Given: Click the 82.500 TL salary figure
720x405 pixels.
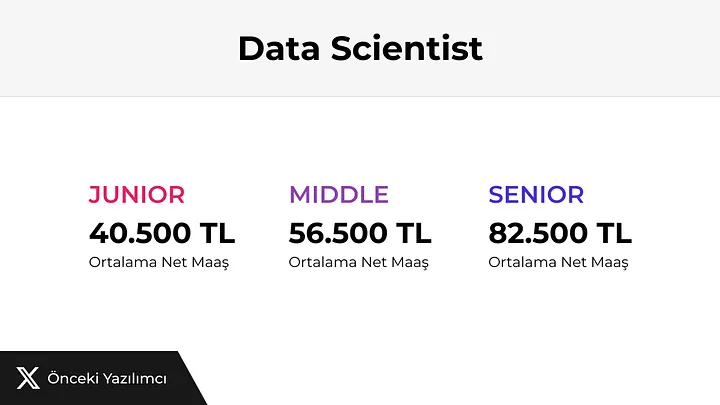Looking at the screenshot, I should 560,233.
